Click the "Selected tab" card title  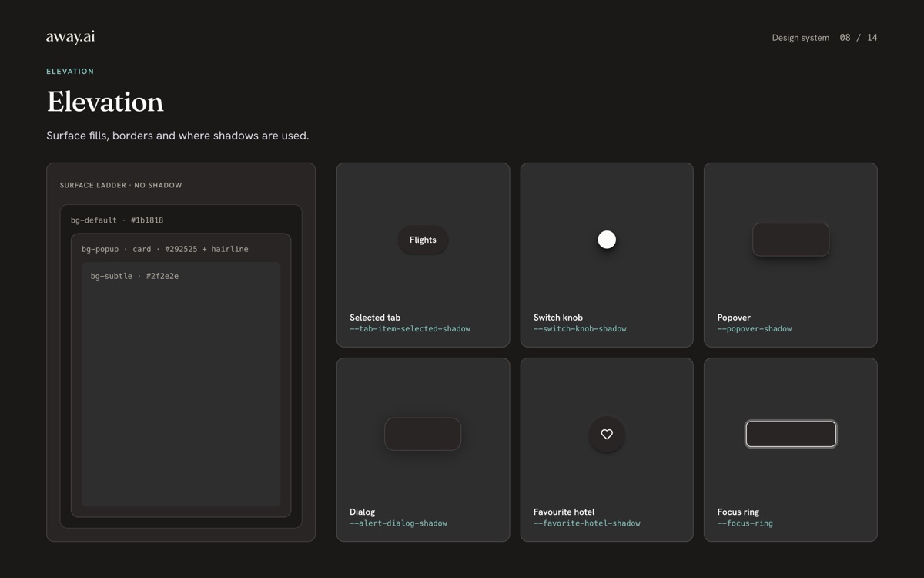pos(375,318)
